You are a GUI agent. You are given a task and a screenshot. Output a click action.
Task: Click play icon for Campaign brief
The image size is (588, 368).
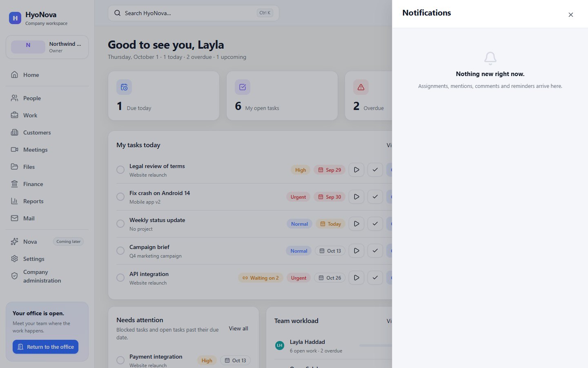click(x=356, y=251)
